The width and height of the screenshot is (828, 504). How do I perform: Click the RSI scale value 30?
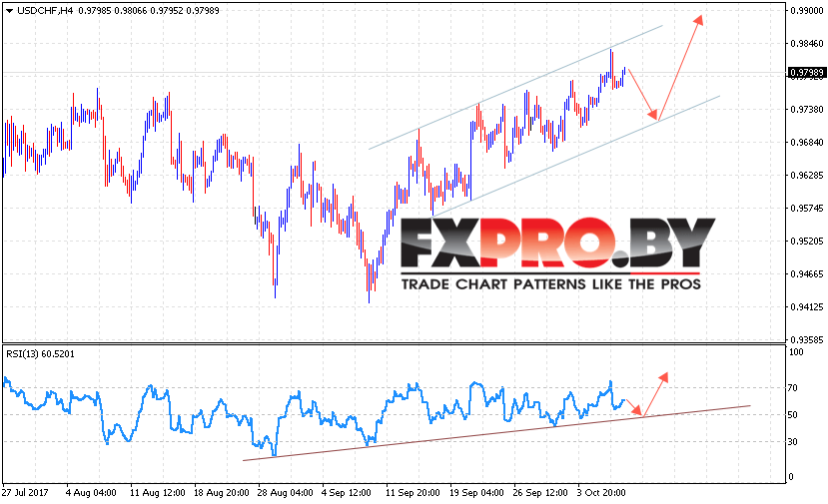click(x=793, y=442)
